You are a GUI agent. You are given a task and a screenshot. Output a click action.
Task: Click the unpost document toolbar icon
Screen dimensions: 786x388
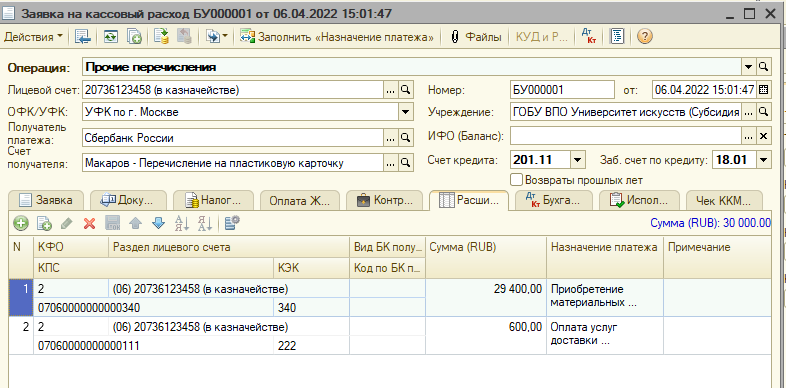click(x=184, y=37)
